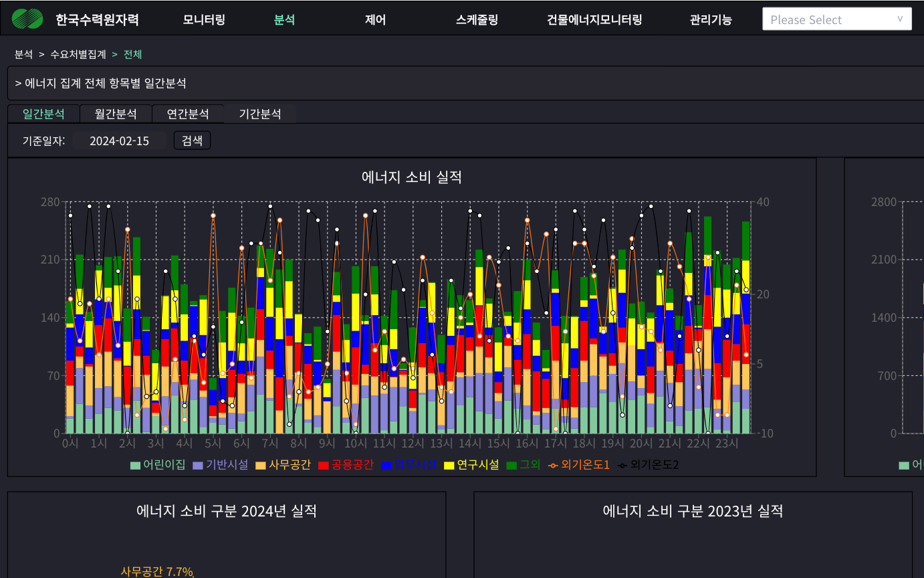Screen dimensions: 924x578
Task: Open the 분석 menu
Action: coord(284,19)
